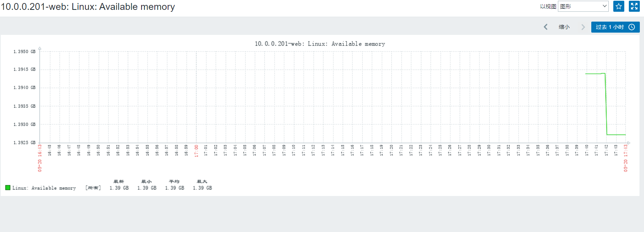Image resolution: width=644 pixels, height=232 pixels.
Task: Go to previous time period arrow
Action: tap(546, 27)
